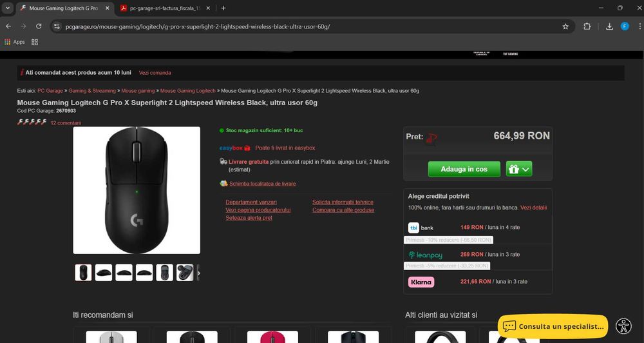Go back to the previous page
644x343 pixels.
click(x=8, y=26)
